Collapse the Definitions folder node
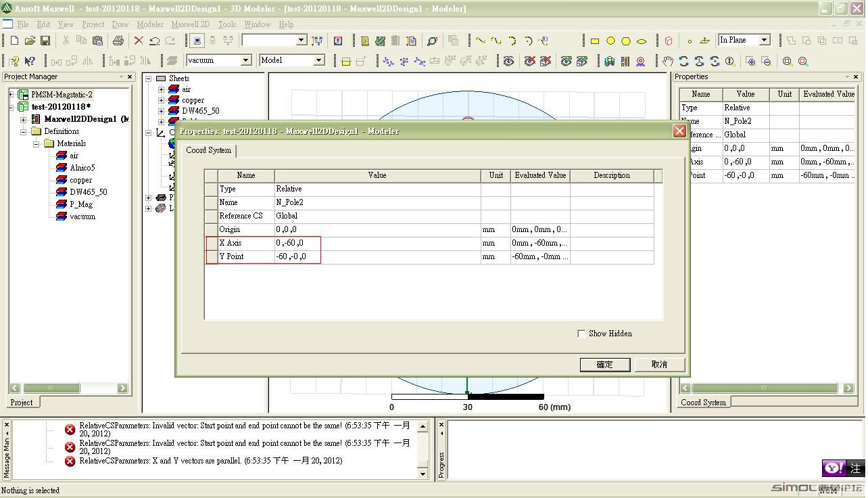This screenshot has height=498, width=868. [x=24, y=131]
